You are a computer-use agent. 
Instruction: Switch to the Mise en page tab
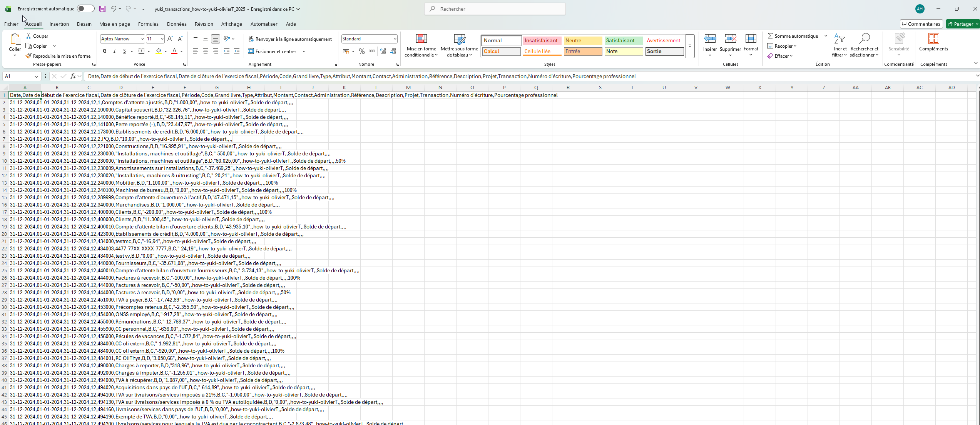(115, 24)
